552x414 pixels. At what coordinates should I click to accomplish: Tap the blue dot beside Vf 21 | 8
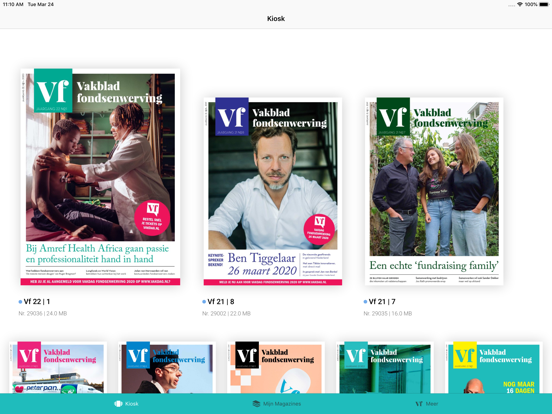pyautogui.click(x=204, y=302)
